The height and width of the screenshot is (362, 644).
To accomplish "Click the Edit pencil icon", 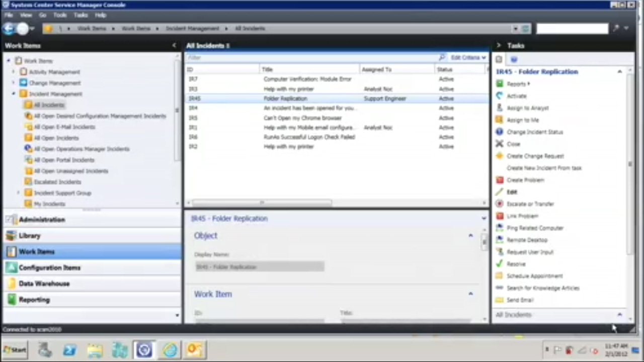I will (499, 192).
